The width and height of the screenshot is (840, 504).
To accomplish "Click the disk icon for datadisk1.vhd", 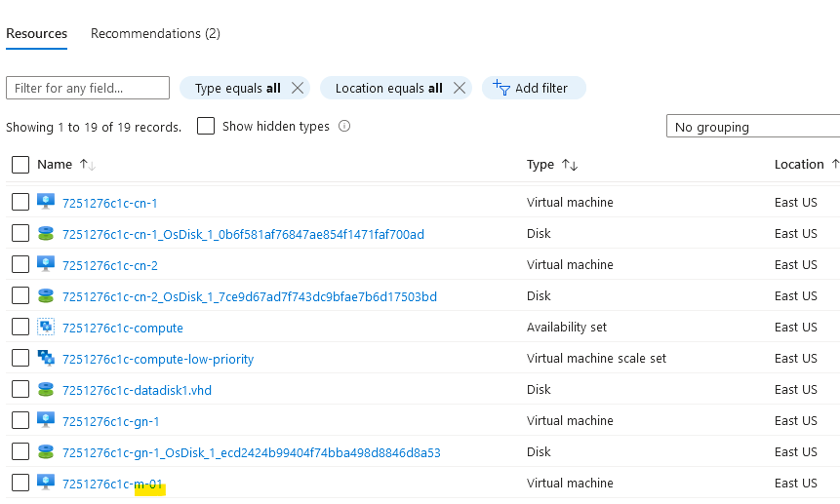I will [46, 390].
